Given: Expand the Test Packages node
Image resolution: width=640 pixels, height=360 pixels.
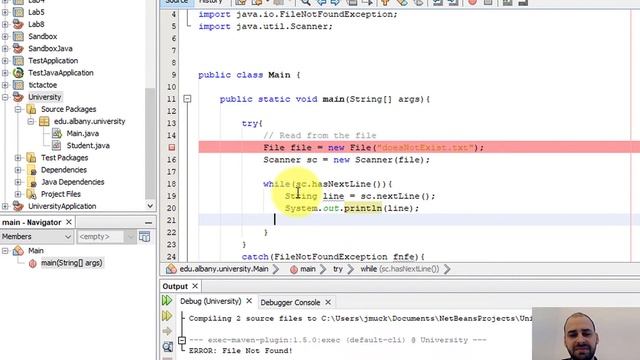Looking at the screenshot, I should point(18,158).
